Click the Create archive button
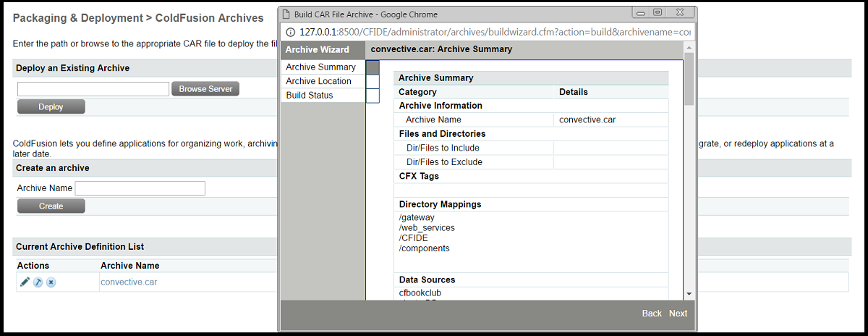This screenshot has width=868, height=336. point(51,206)
